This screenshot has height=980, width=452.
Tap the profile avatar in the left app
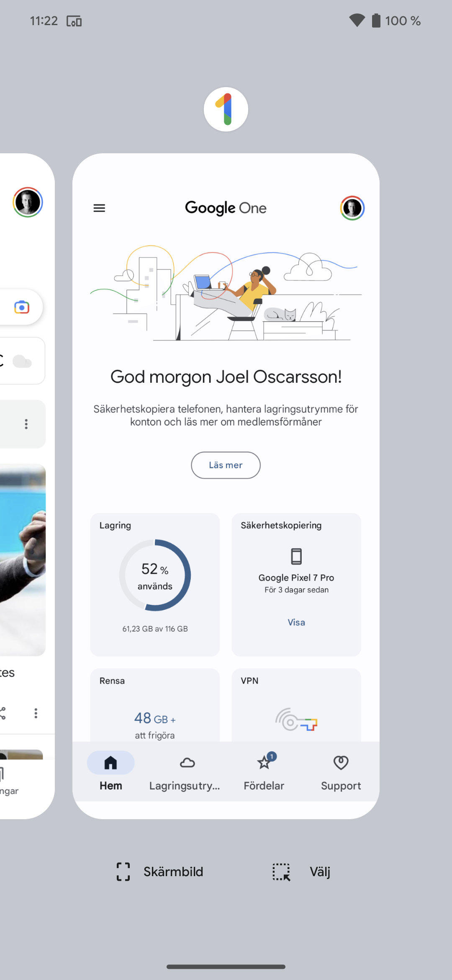click(28, 202)
